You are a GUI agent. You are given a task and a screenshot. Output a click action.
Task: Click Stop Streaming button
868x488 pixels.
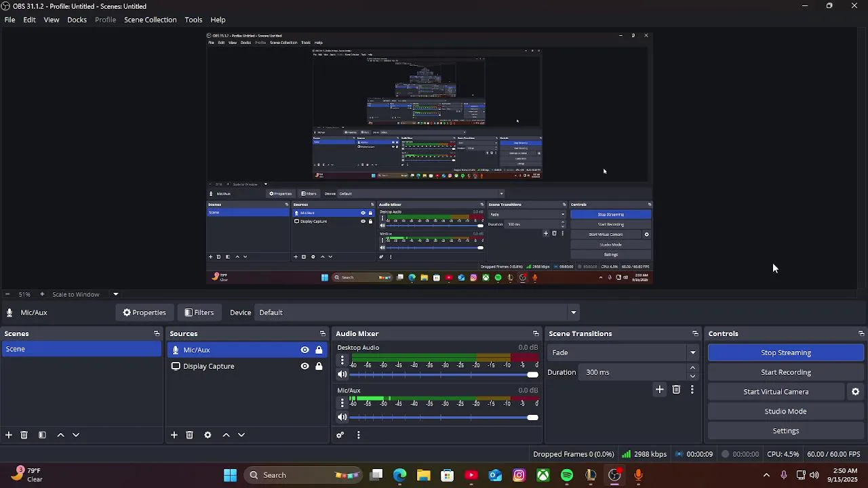point(786,352)
